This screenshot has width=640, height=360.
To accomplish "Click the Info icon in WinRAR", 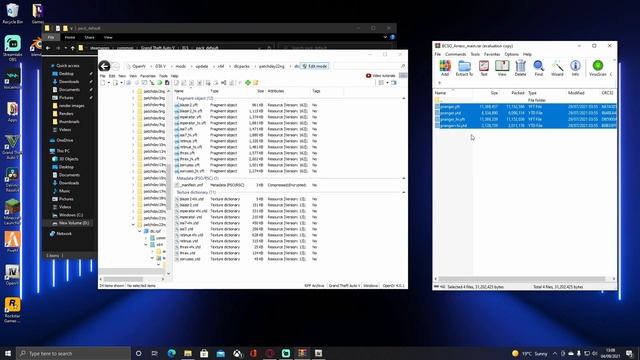I will tap(575, 68).
